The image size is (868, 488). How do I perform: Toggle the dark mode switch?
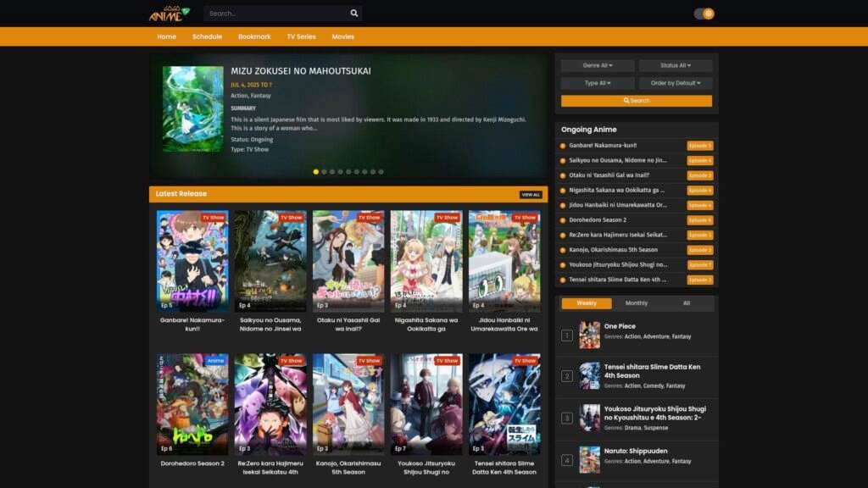704,14
